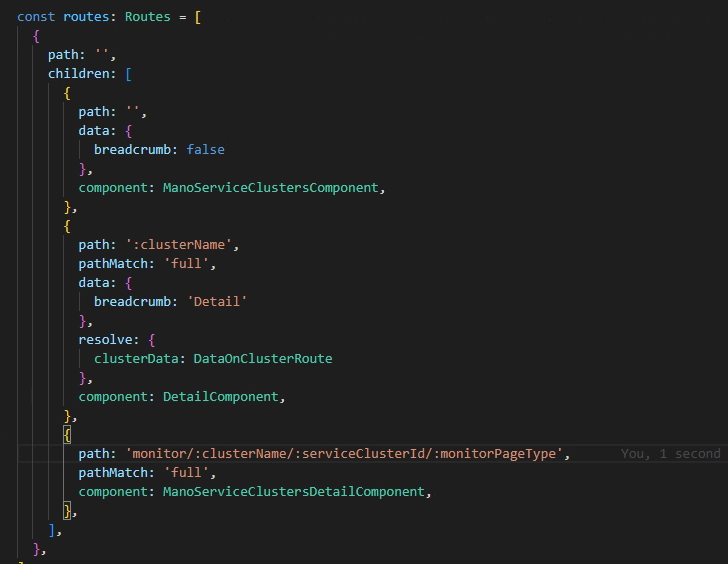This screenshot has height=564, width=728.
Task: Click the 'DetailComponent' identifier
Action: (x=221, y=397)
